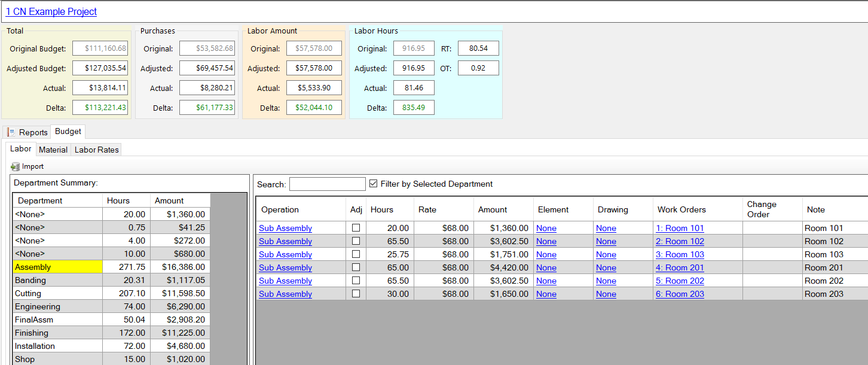Select the Labor sub-tab
Viewport: 868px width, 365px height.
coord(21,149)
